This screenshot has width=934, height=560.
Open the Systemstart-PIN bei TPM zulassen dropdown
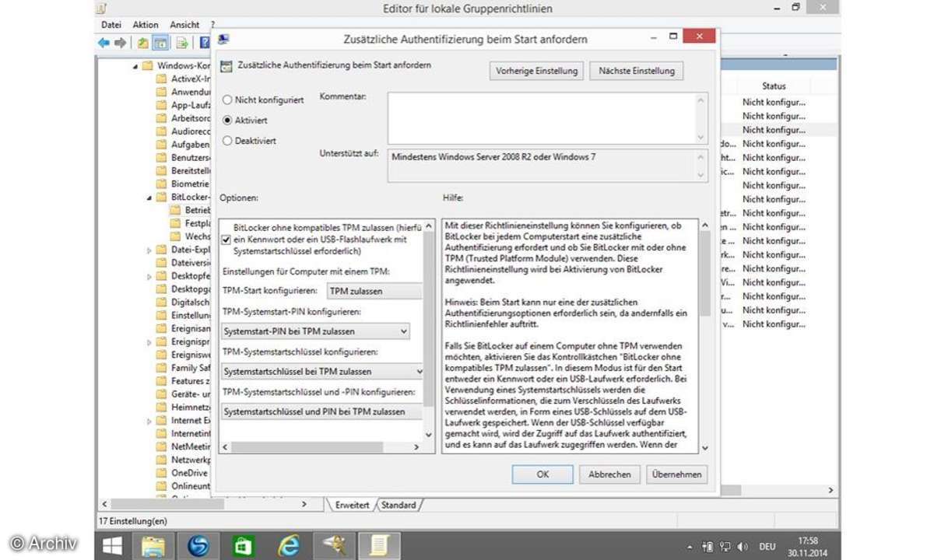[314, 331]
